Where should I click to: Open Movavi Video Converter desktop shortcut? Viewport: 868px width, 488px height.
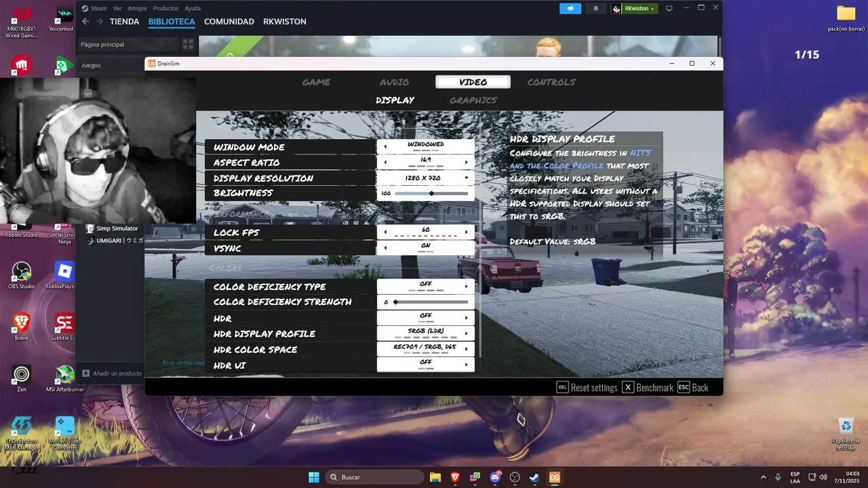coord(64,434)
